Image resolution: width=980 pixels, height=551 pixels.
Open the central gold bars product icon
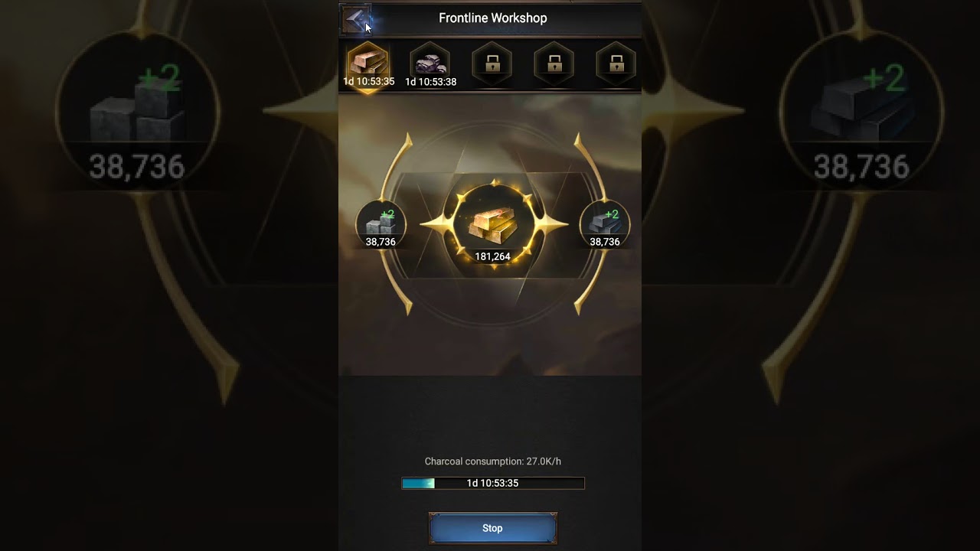pyautogui.click(x=493, y=222)
